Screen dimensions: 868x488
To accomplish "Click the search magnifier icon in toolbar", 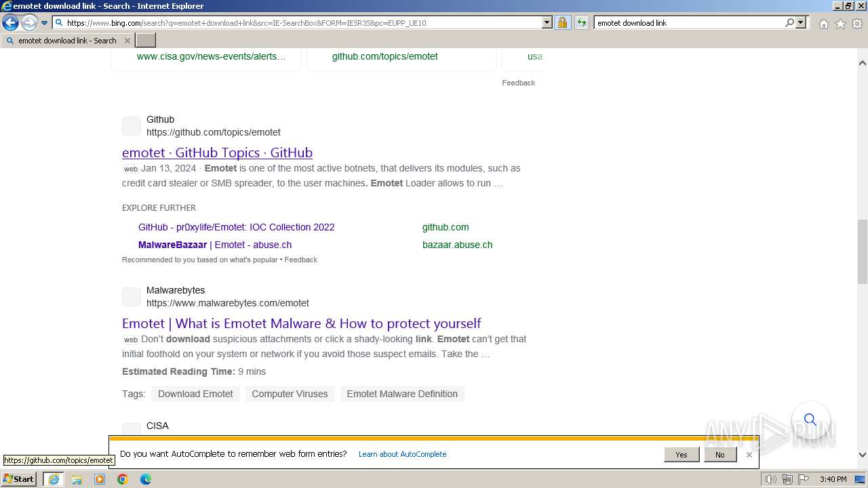I will coord(789,23).
